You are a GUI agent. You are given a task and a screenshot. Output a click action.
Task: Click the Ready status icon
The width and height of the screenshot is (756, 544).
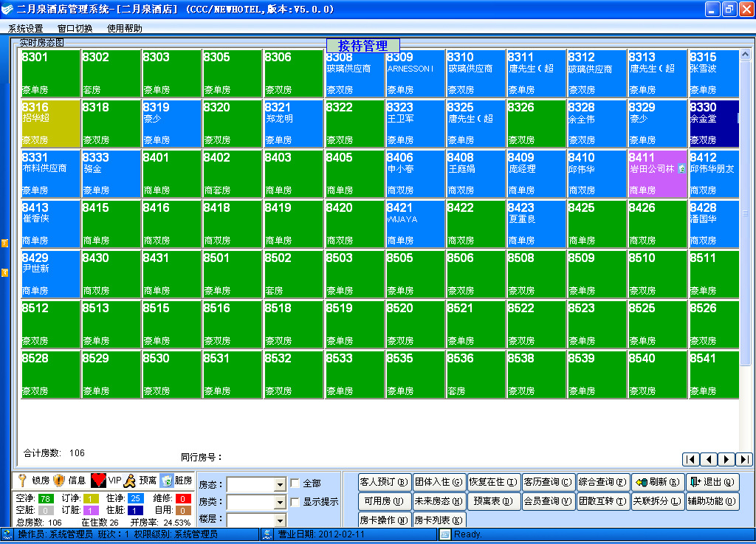445,534
